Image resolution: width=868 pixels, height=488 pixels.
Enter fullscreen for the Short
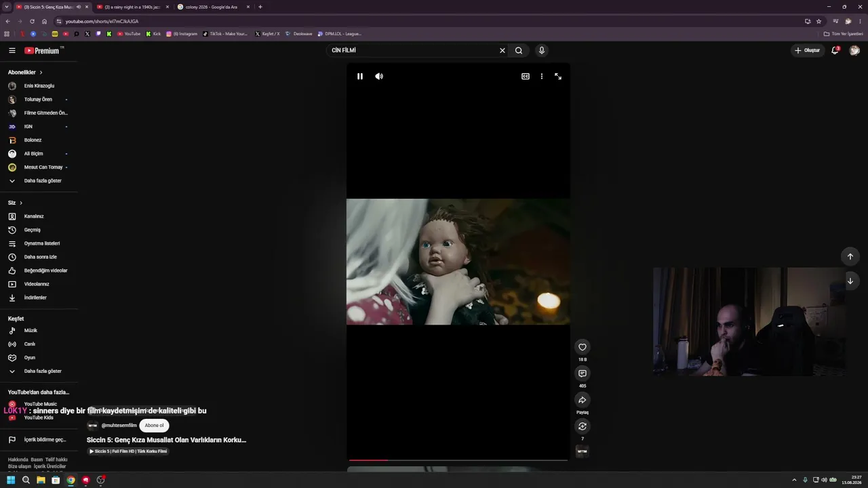click(x=558, y=77)
